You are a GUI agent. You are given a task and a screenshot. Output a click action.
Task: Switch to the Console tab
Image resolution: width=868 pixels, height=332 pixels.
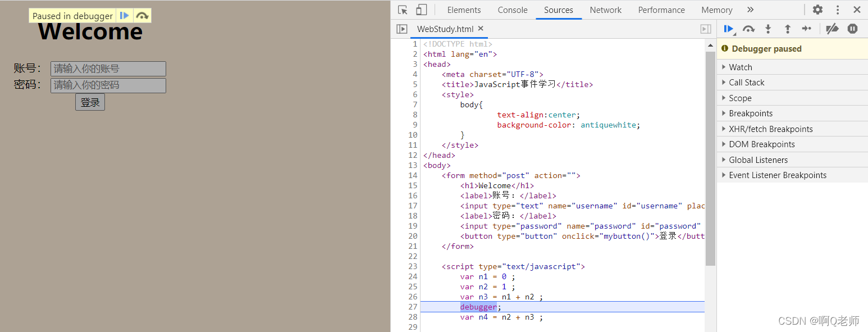click(511, 10)
